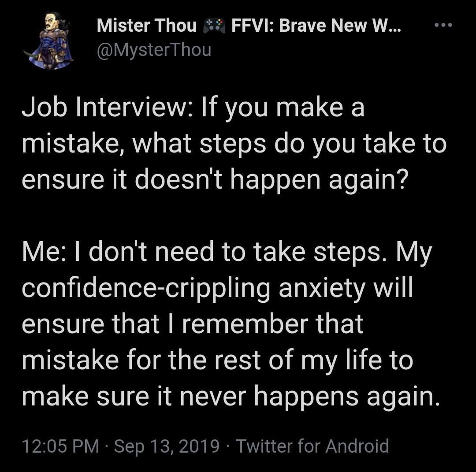Click the Sep 13, 2019 date

(x=167, y=446)
